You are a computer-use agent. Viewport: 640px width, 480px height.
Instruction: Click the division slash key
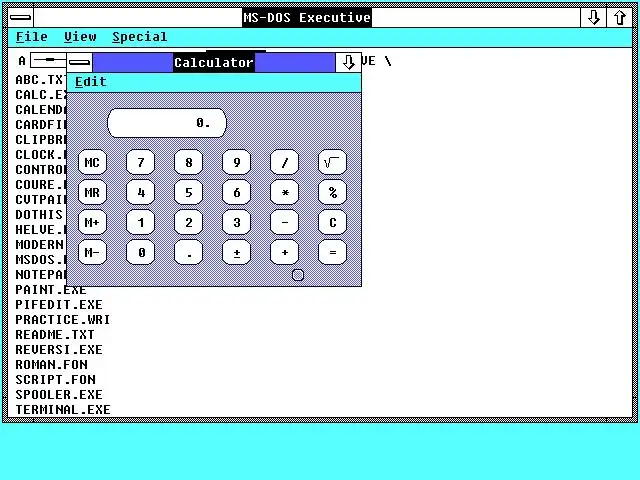[x=284, y=162]
